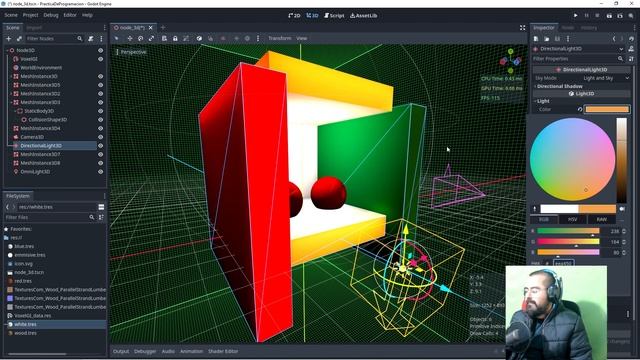Toggle use local space cube icon
The image size is (640, 360).
click(x=199, y=38)
